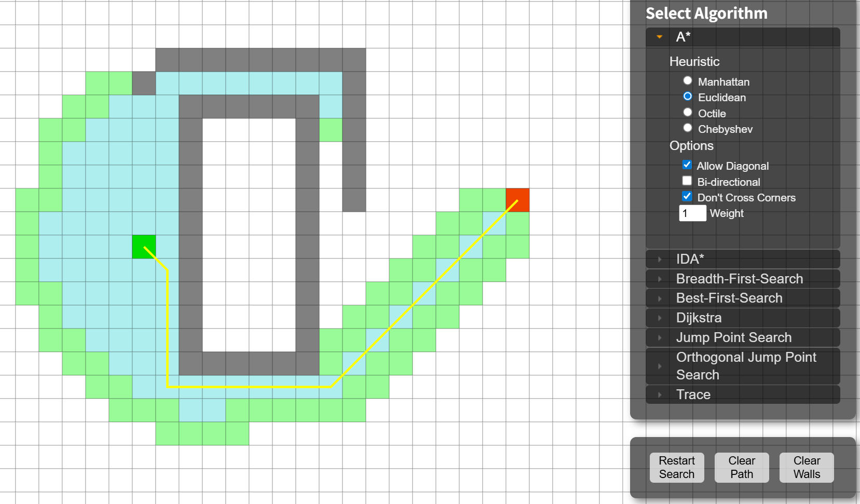Viewport: 860px width, 504px height.
Task: Open the Best-First-Search section
Action: click(x=743, y=298)
